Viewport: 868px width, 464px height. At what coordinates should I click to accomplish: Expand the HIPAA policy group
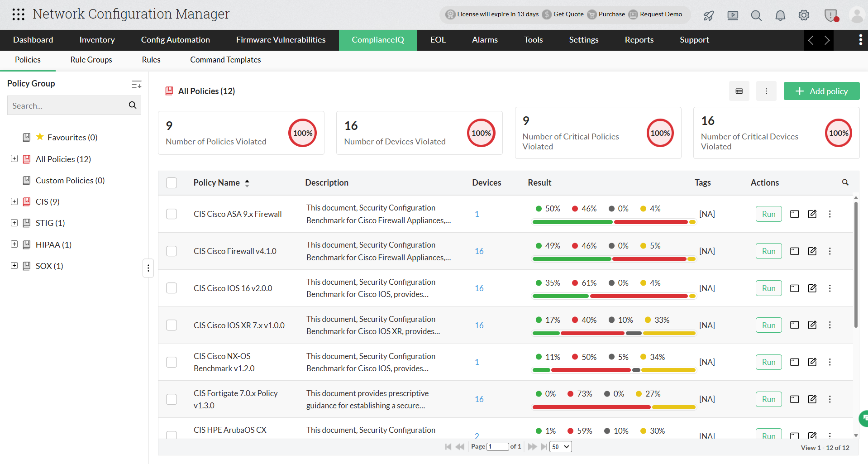(14, 244)
